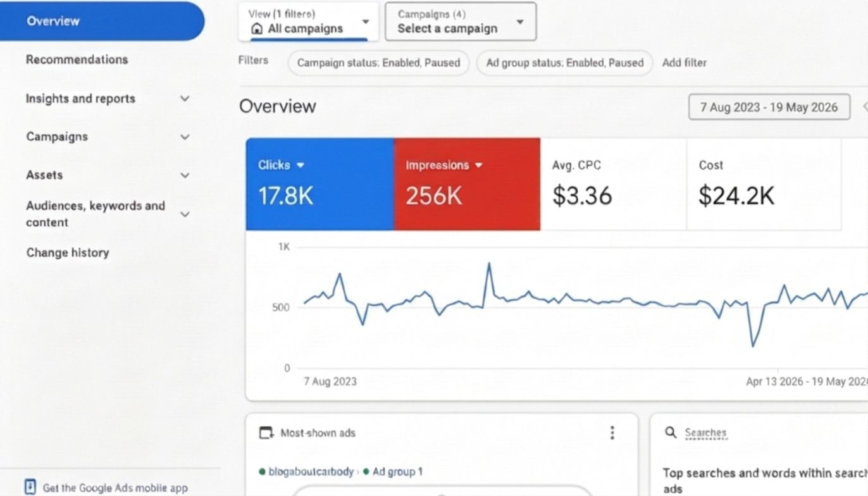Open the Clicks metric dropdown arrow
The height and width of the screenshot is (496, 868).
(x=301, y=165)
